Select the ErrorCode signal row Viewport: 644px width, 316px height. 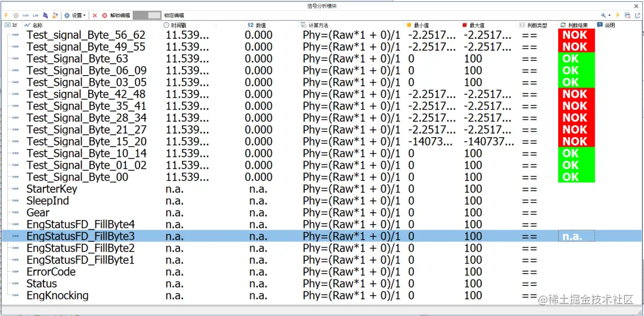tap(321, 272)
